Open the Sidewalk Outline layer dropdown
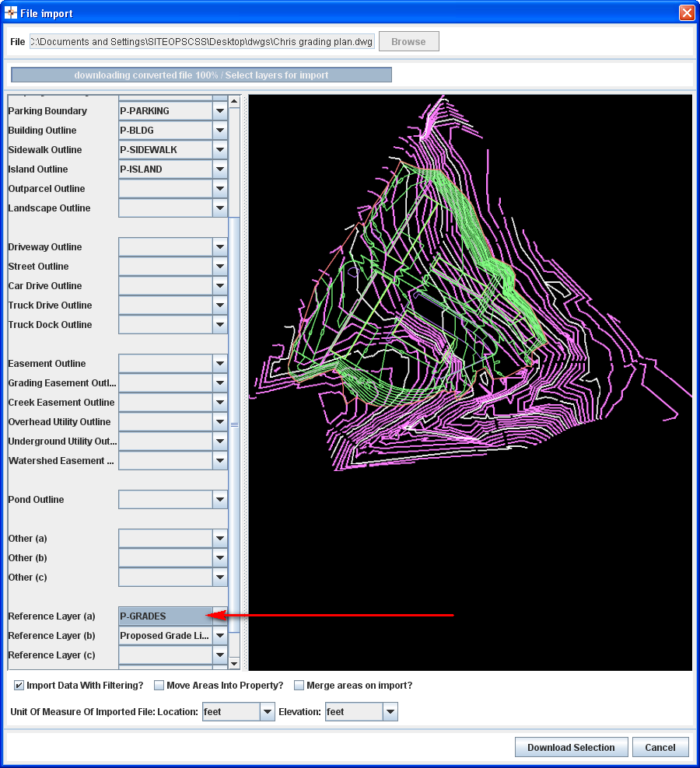This screenshot has width=700, height=768. [x=219, y=149]
